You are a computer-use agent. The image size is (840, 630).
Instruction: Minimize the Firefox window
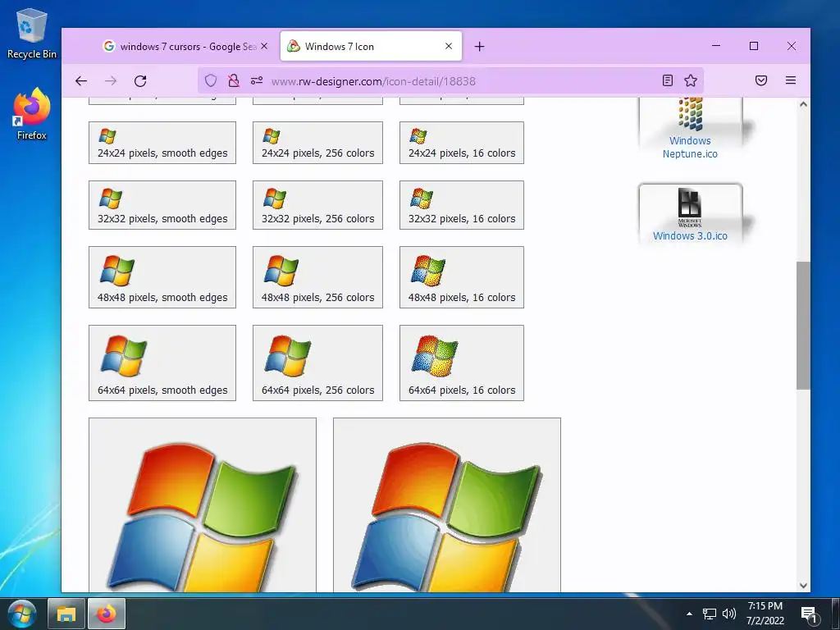[715, 46]
